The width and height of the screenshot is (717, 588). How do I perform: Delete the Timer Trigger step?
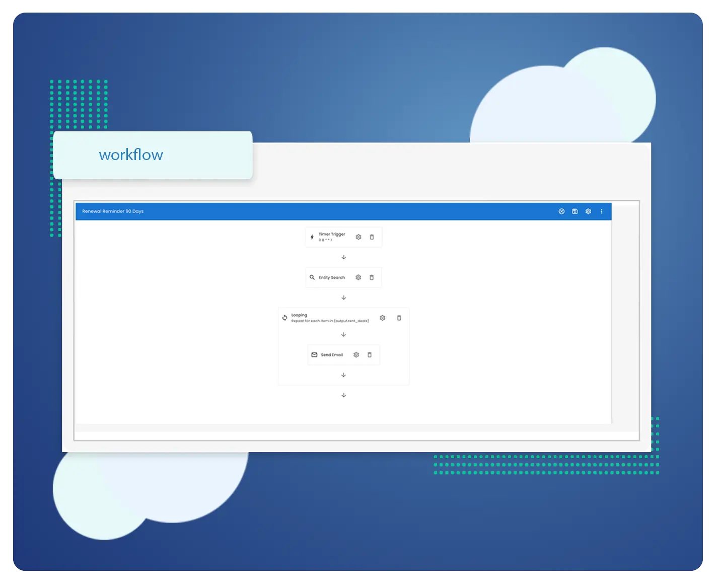tap(372, 237)
